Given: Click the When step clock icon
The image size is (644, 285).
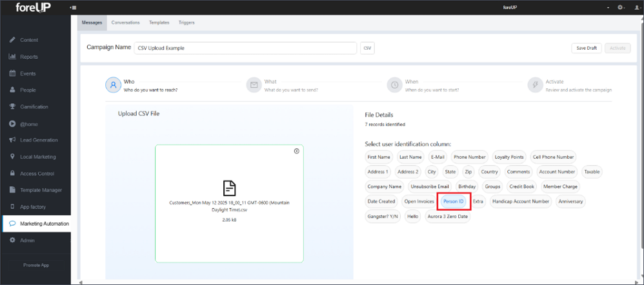Looking at the screenshot, I should tap(395, 85).
